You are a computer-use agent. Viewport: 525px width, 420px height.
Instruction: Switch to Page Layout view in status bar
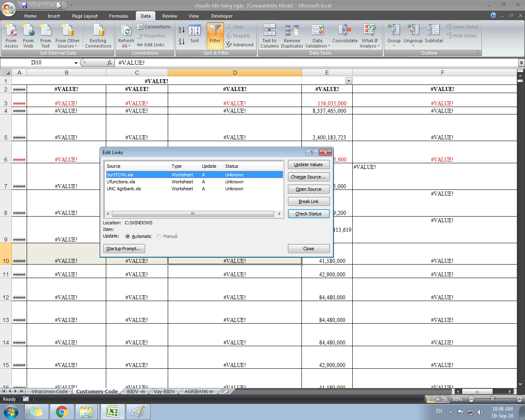(x=438, y=399)
